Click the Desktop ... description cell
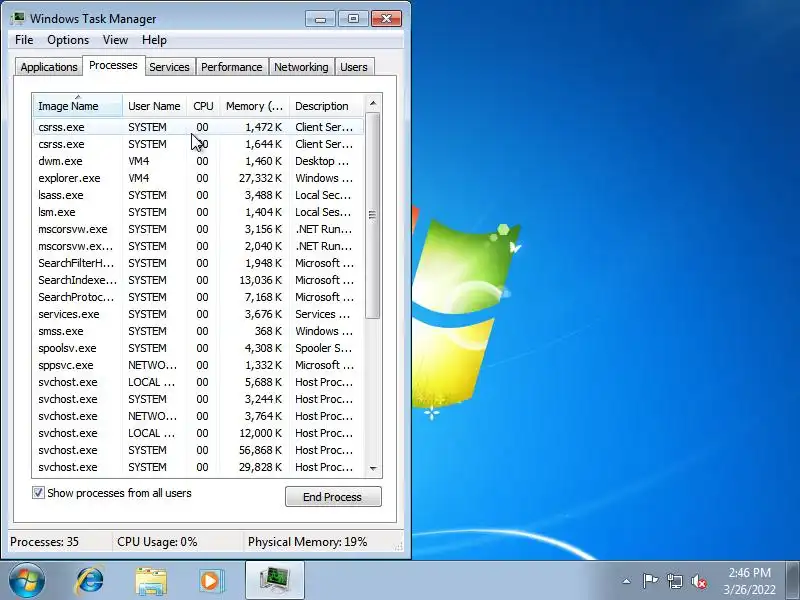The height and width of the screenshot is (600, 800). 322,161
